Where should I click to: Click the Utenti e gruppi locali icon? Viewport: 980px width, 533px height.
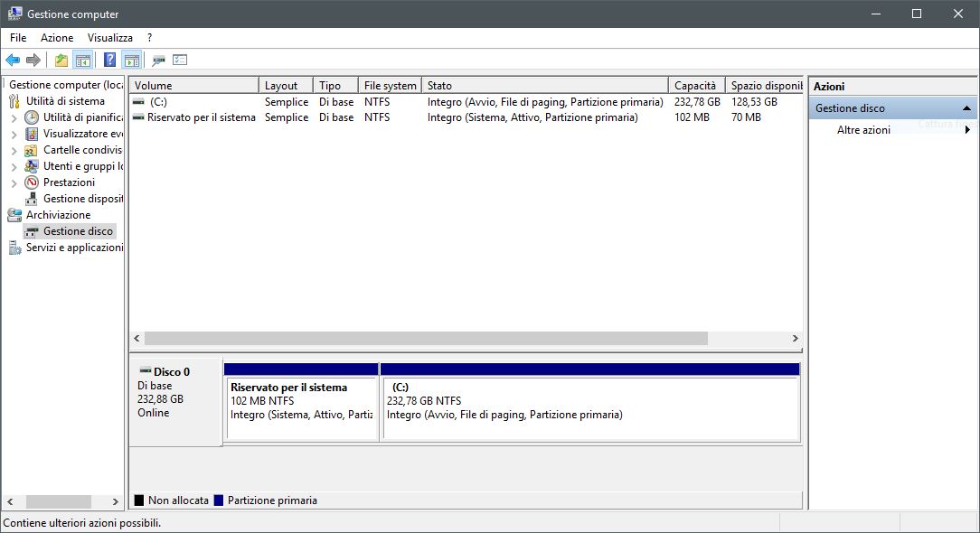(32, 166)
